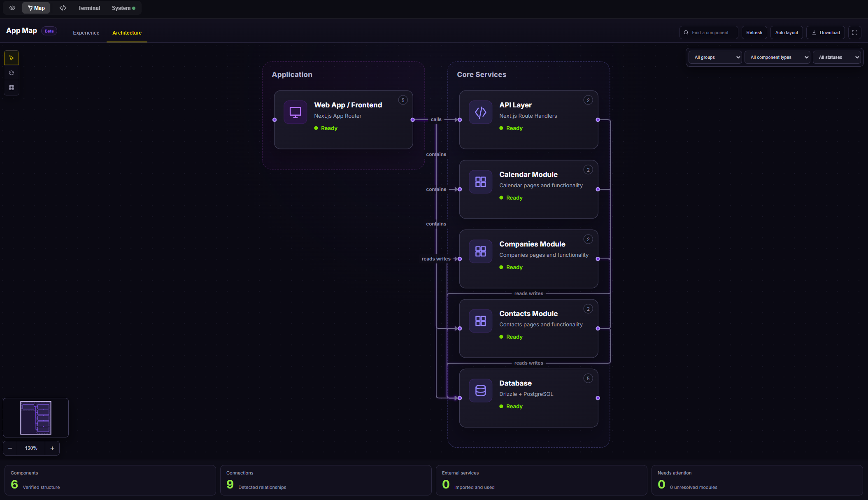The width and height of the screenshot is (868, 500).
Task: Open the System tab
Action: [x=123, y=8]
